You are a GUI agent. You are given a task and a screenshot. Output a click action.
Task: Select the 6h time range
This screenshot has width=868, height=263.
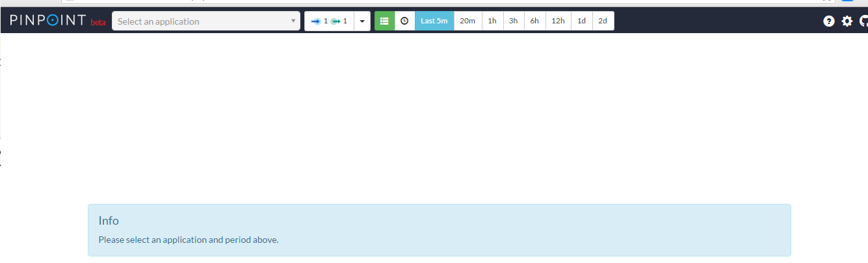(534, 21)
